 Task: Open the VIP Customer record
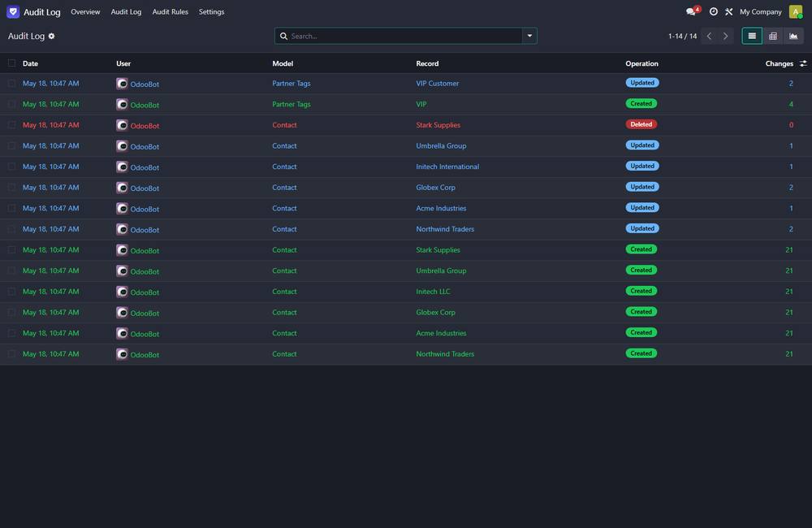coord(437,84)
